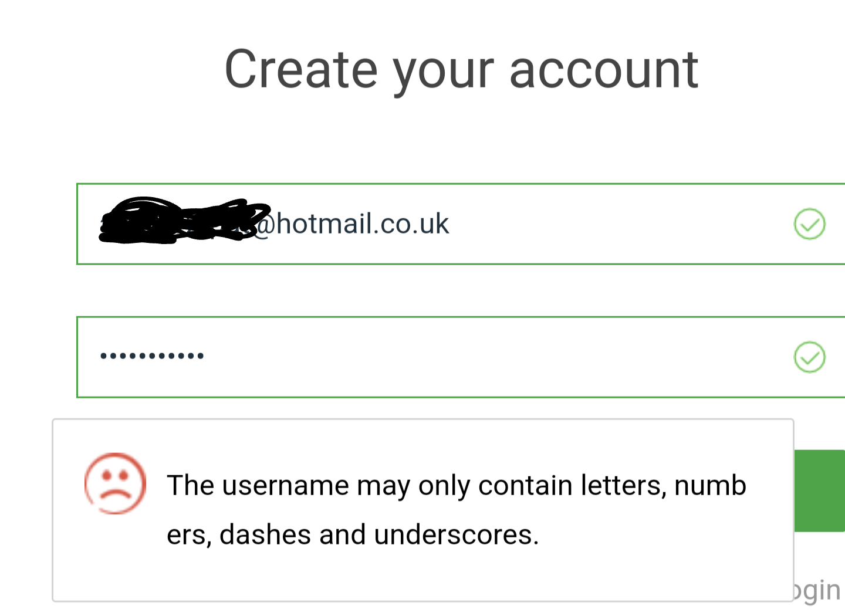Click the masked password dots
The image size is (845, 616).
click(152, 356)
